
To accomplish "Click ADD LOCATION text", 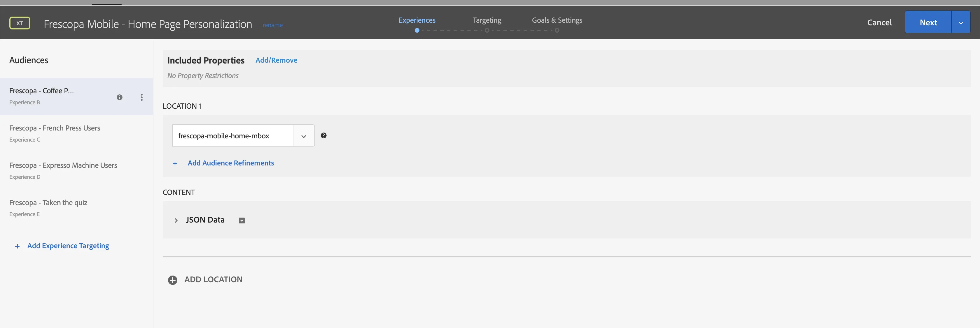I will [x=213, y=280].
